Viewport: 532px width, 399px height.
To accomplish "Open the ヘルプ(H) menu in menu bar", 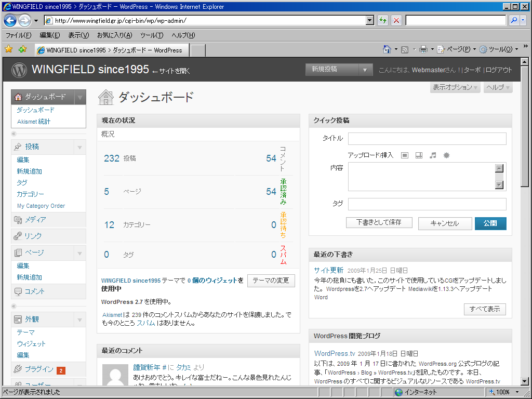I will tap(183, 35).
